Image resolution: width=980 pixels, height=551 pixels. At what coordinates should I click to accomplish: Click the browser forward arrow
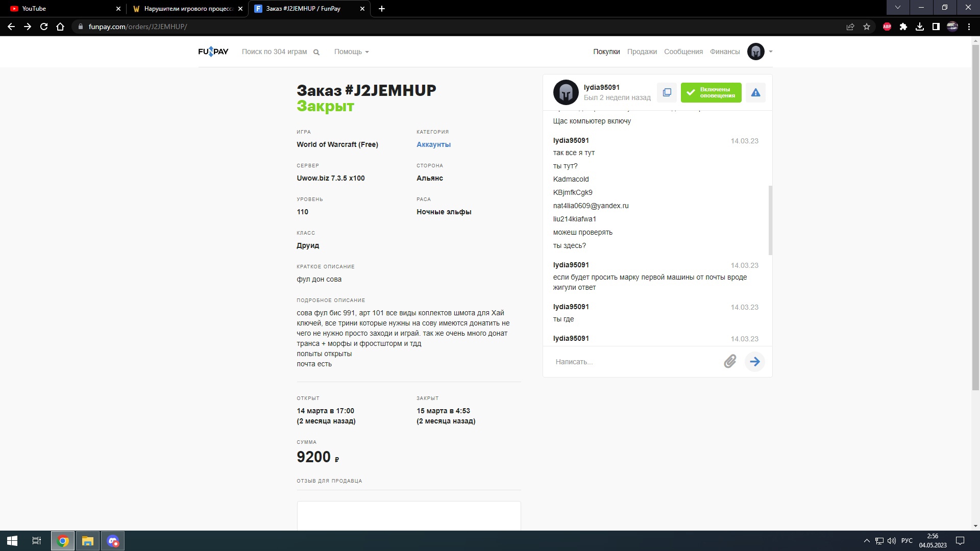tap(28, 27)
